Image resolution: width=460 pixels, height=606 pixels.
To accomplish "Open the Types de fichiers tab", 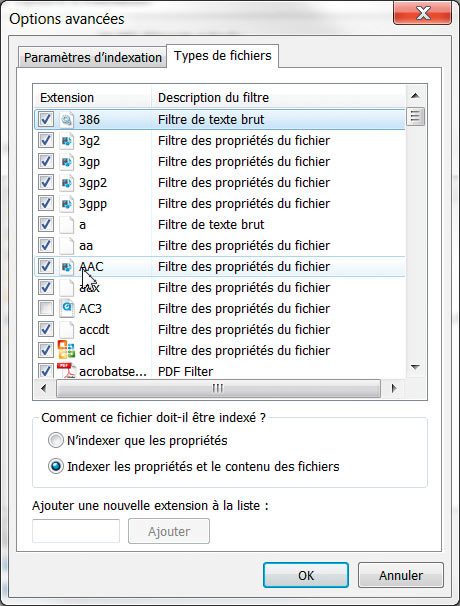I will 223,56.
